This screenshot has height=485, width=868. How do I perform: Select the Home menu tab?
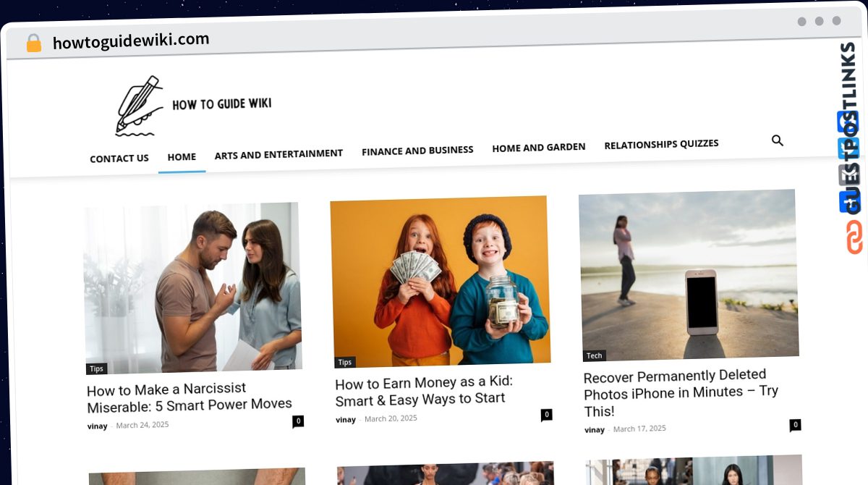182,156
